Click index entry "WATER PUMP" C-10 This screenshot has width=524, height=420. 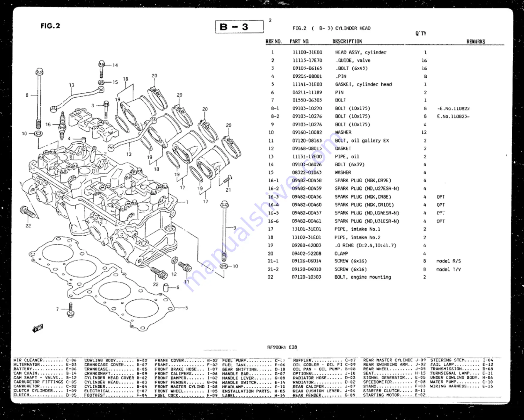tap(462, 382)
